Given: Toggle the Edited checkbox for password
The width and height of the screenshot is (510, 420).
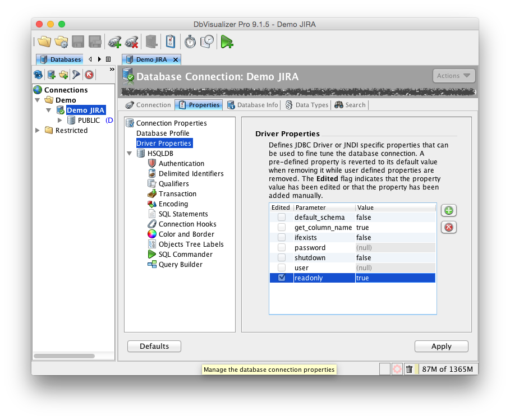Looking at the screenshot, I should tap(282, 247).
